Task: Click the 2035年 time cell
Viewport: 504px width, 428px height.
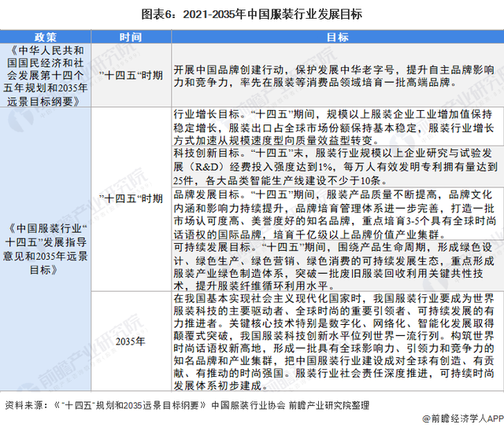Action: [132, 341]
